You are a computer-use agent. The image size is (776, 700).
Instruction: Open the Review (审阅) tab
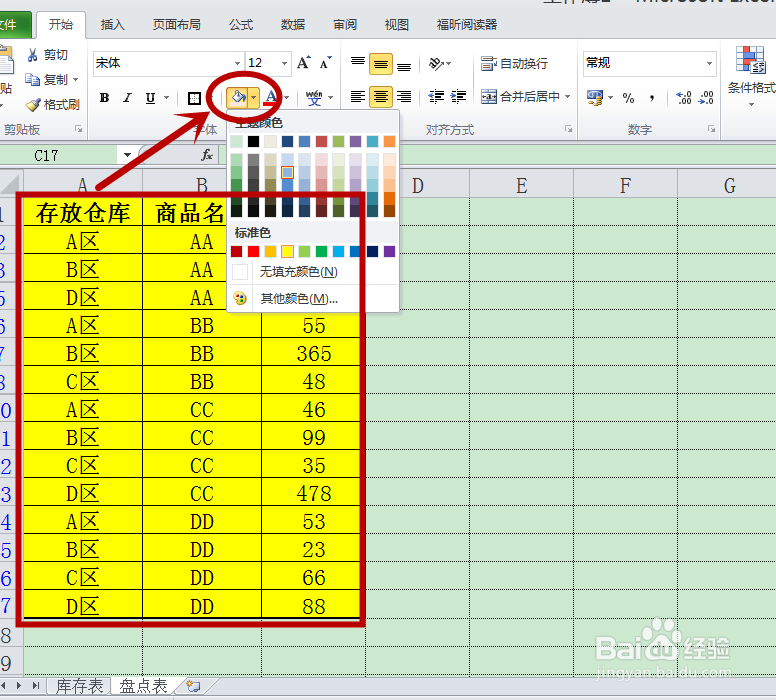tap(345, 25)
